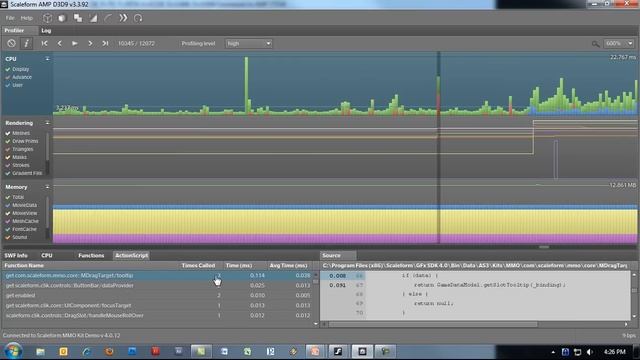
Task: Select the ActionScript tab
Action: (131, 256)
